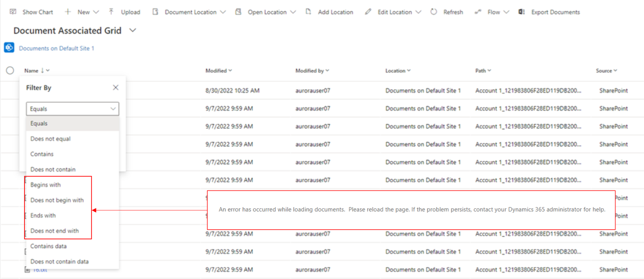This screenshot has width=644, height=279.
Task: Open the Equals operator combo box
Action: coord(73,109)
